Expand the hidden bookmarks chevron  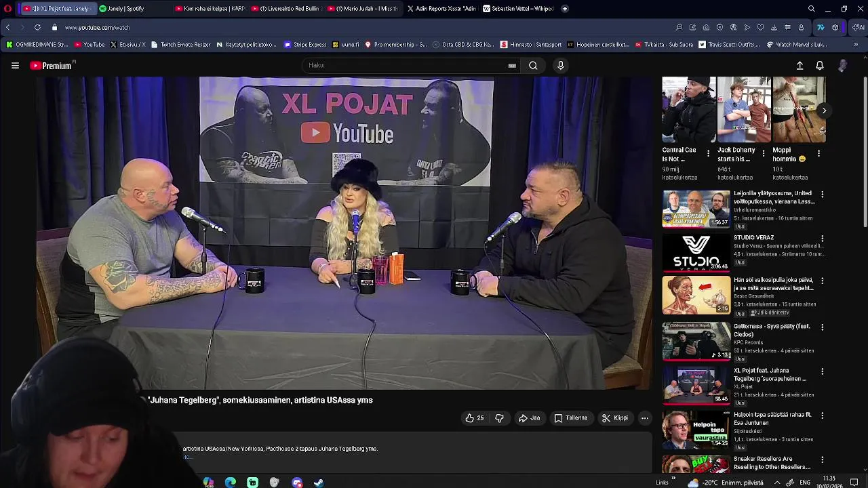[x=856, y=45]
